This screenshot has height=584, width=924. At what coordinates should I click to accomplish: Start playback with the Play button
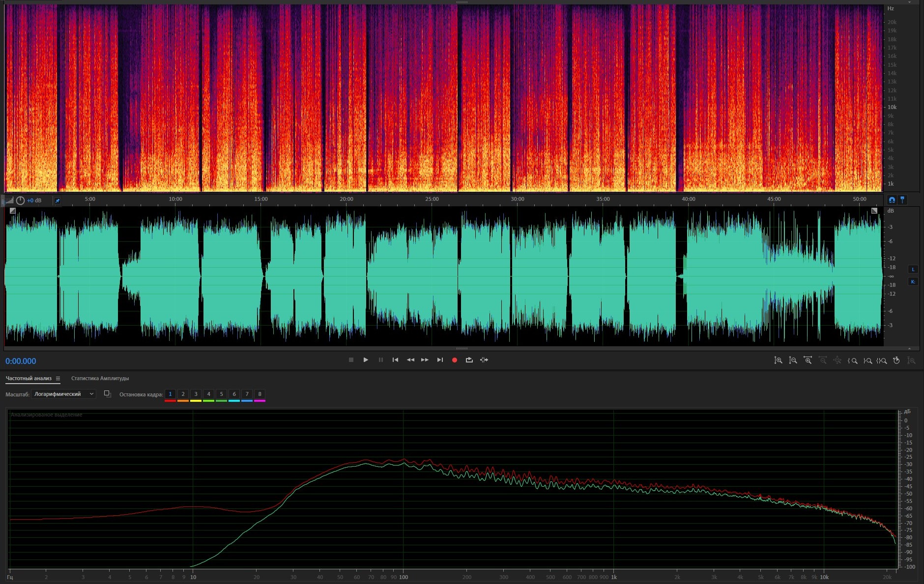366,360
